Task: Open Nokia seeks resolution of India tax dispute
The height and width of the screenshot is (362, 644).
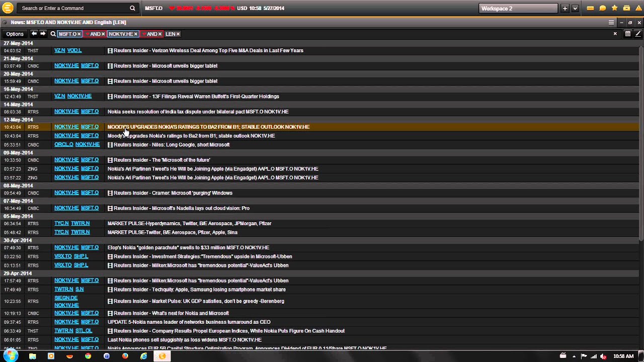Action: [x=198, y=112]
